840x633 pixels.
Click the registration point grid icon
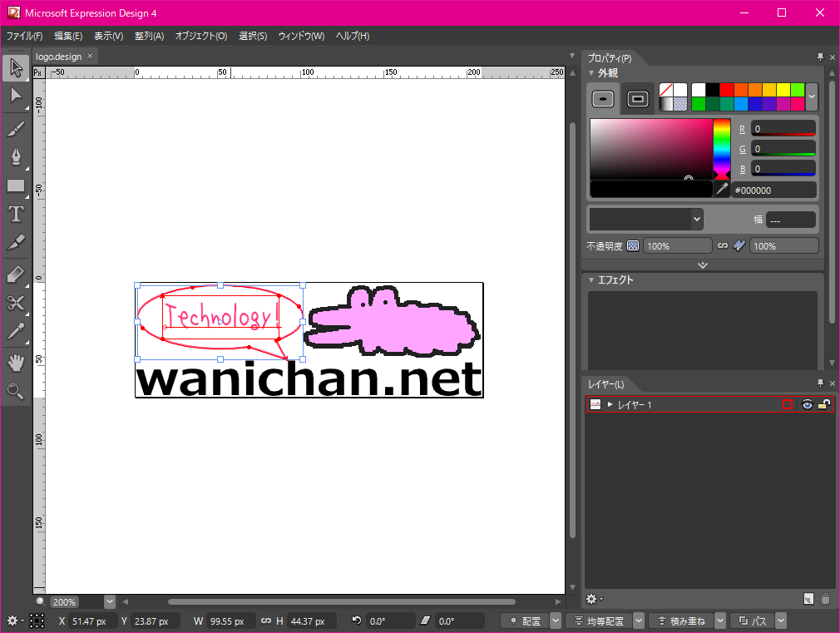(x=37, y=621)
